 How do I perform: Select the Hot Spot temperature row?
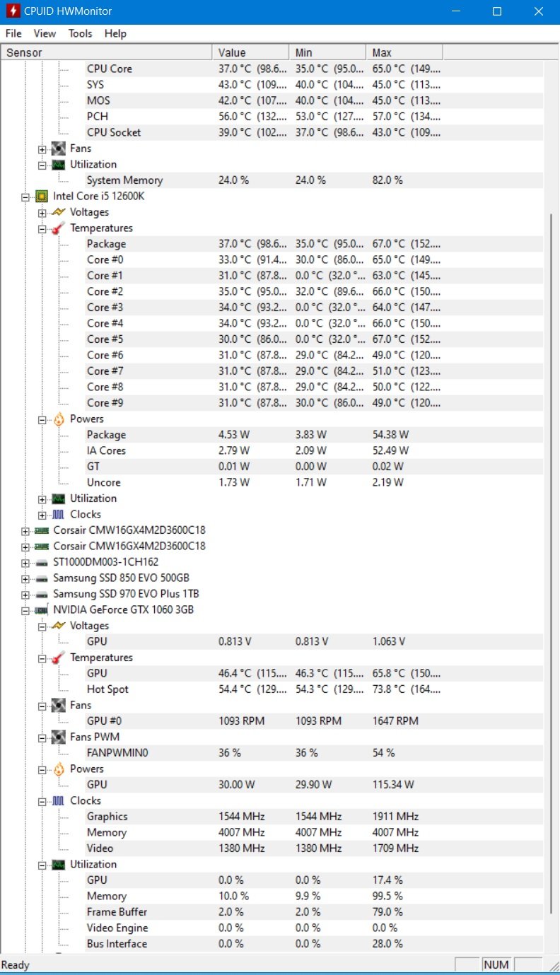313,689
